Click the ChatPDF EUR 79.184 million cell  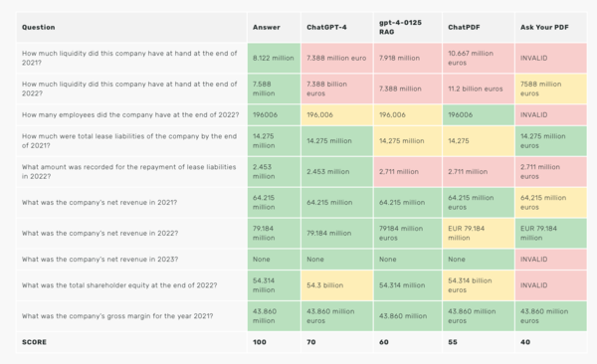coord(479,233)
